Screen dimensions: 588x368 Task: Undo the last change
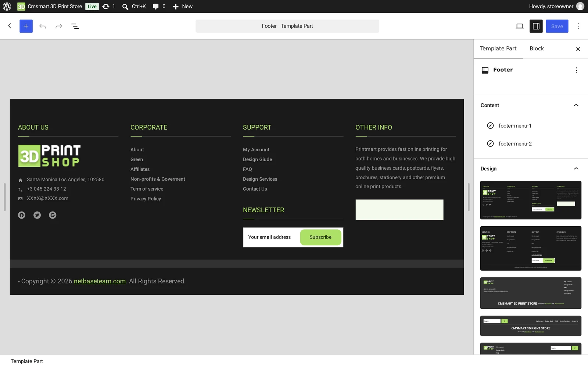pyautogui.click(x=43, y=26)
